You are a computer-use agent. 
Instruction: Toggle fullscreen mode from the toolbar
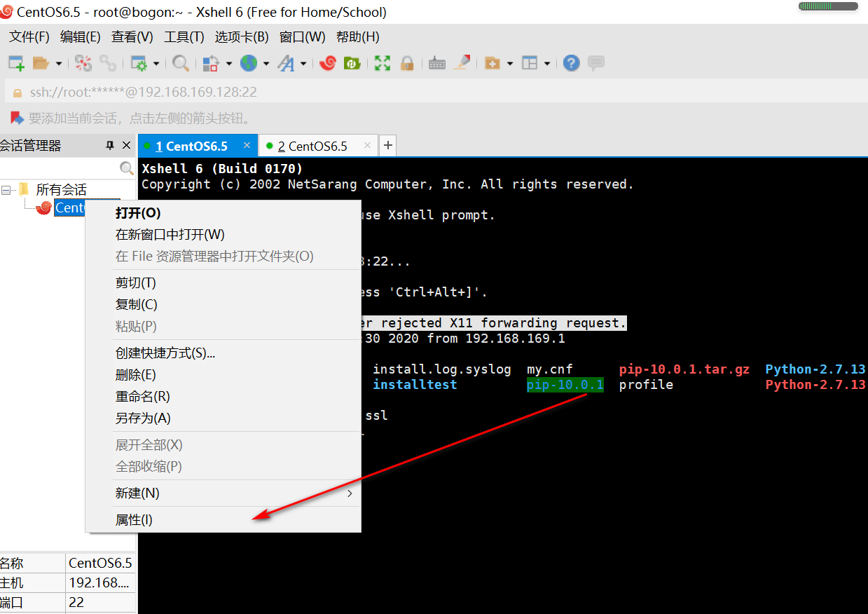tap(381, 63)
